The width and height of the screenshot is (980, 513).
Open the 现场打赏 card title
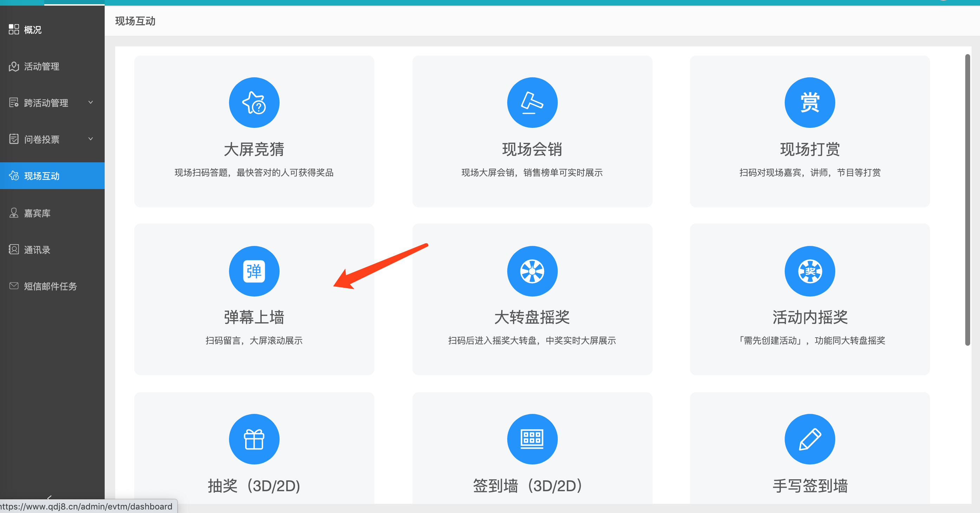tap(810, 149)
